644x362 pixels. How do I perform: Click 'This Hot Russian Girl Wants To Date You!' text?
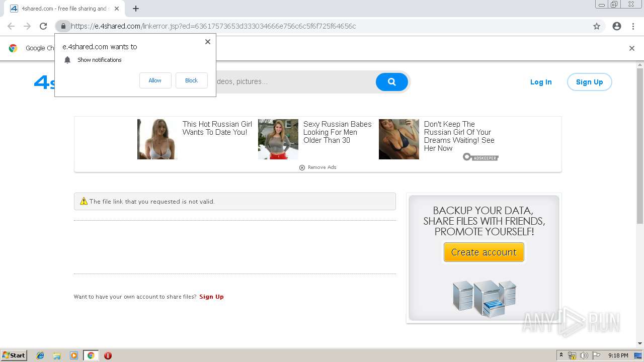click(217, 128)
